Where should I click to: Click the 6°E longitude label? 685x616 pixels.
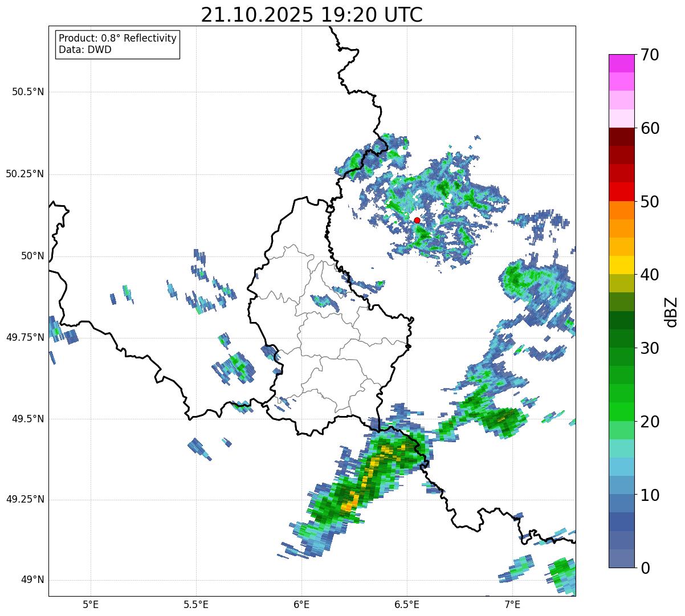(x=301, y=604)
